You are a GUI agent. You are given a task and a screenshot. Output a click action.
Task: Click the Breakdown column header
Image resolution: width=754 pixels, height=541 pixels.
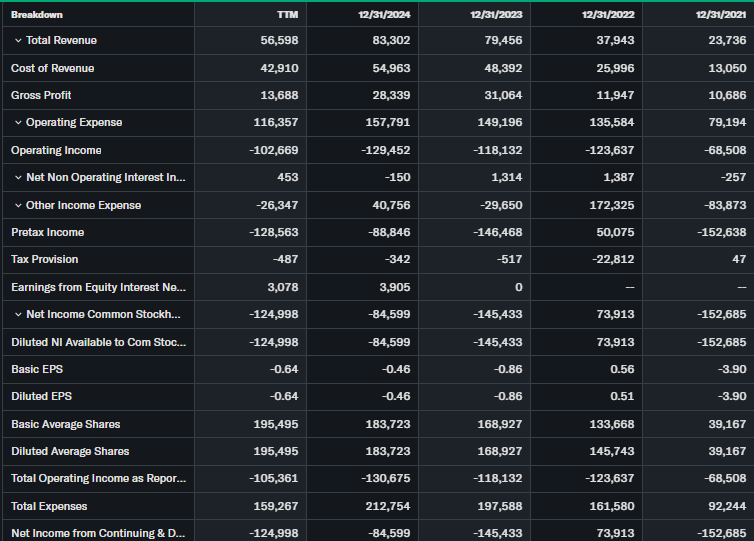[36, 14]
